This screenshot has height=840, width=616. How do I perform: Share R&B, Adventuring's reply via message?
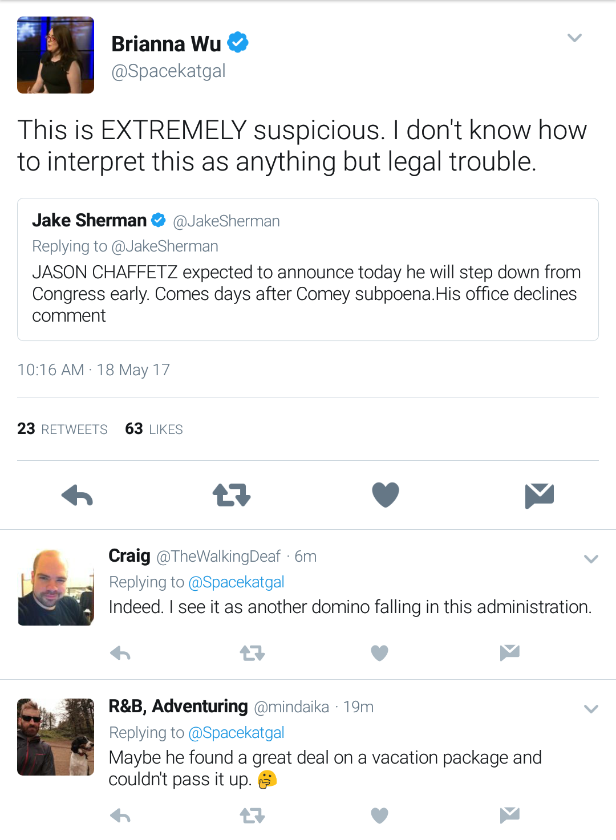point(510,815)
